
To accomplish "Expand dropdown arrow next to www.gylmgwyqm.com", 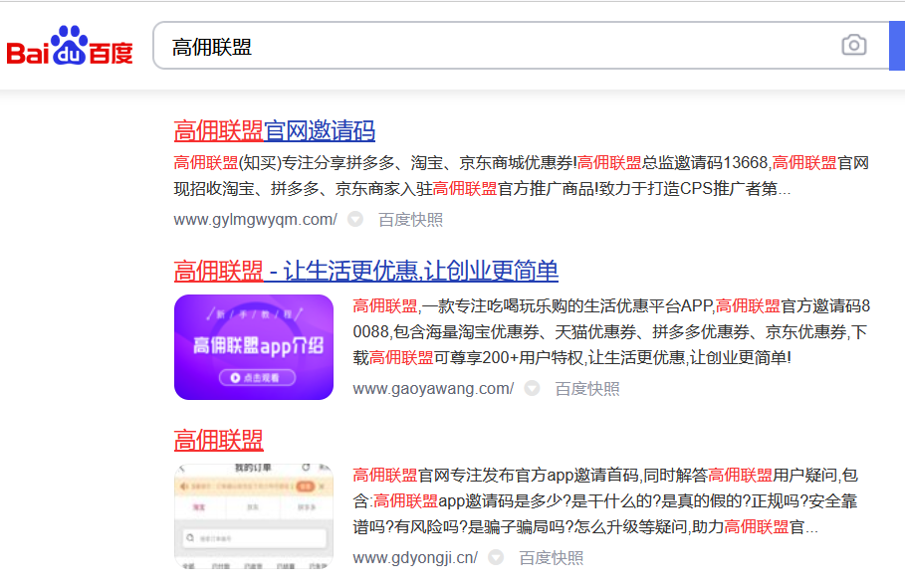I will 355,219.
